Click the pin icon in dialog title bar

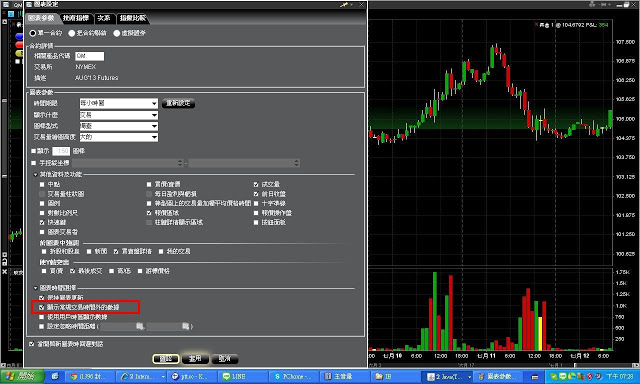(x=345, y=4)
